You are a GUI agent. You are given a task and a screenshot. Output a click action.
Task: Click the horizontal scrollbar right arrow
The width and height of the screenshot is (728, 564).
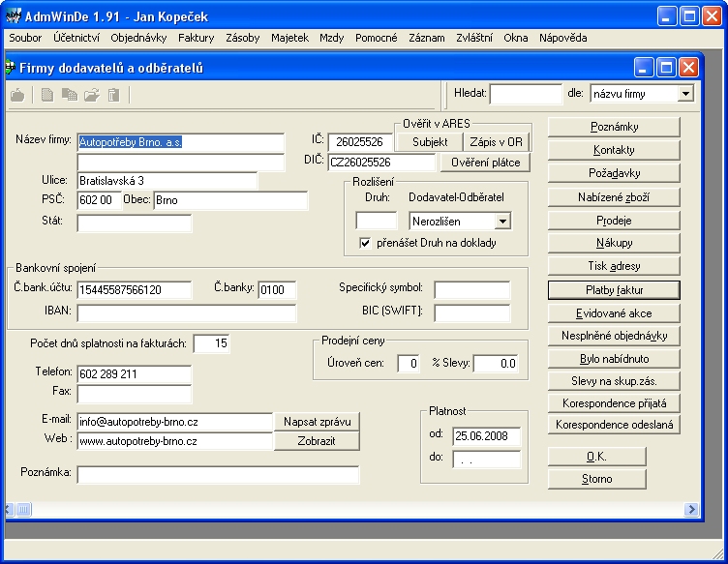click(x=691, y=509)
